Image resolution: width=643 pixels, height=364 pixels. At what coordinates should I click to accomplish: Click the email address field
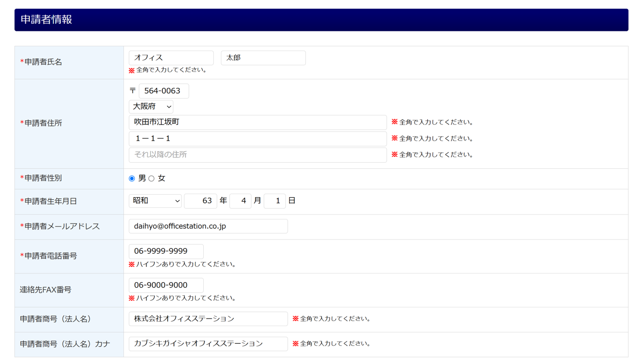tap(208, 226)
